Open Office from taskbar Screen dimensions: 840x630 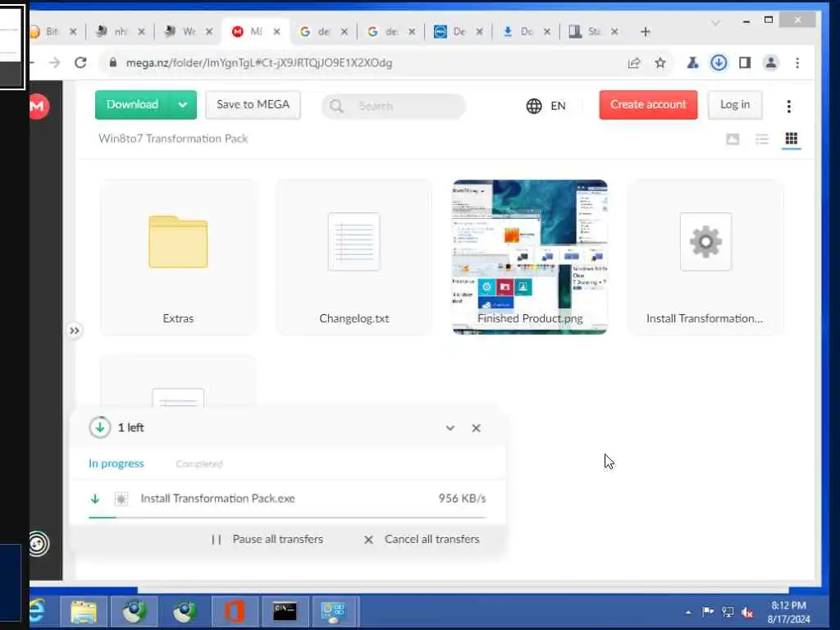235,611
